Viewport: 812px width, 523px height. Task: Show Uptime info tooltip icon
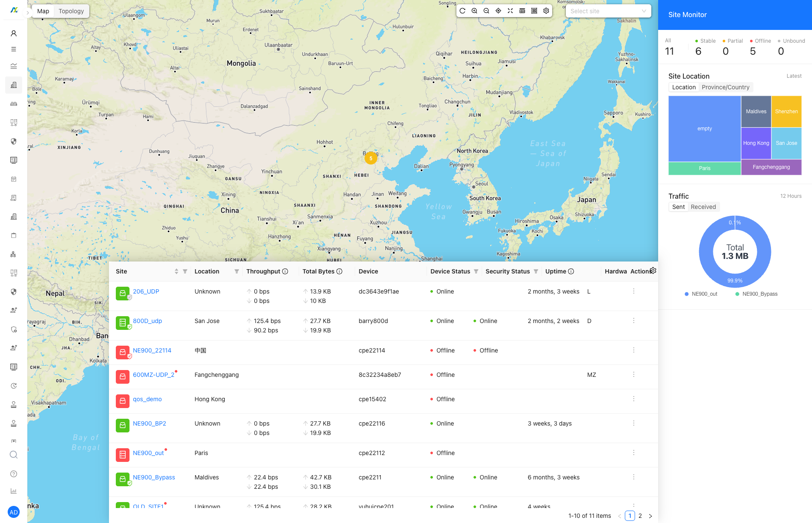tap(571, 271)
